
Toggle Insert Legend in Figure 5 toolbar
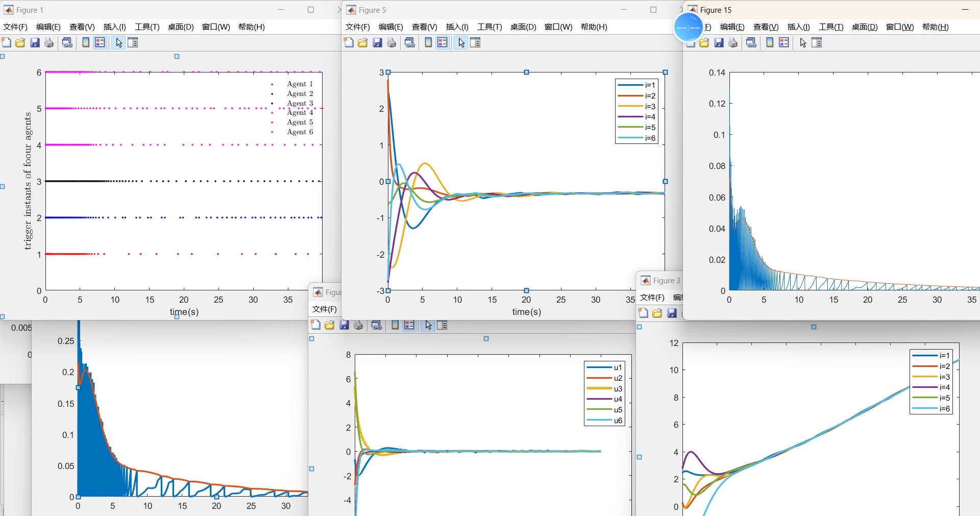click(443, 42)
